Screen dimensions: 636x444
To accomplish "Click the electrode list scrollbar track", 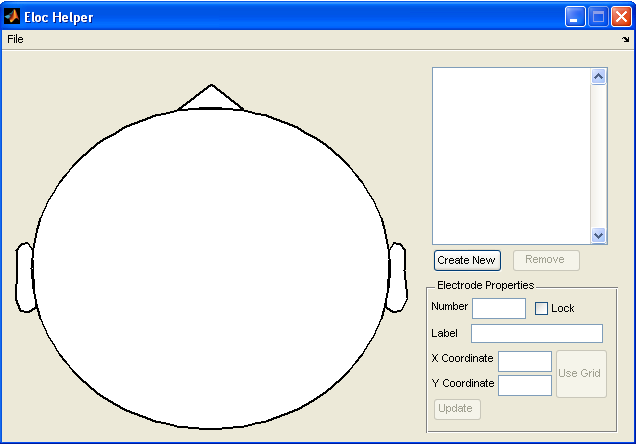I will coord(599,156).
